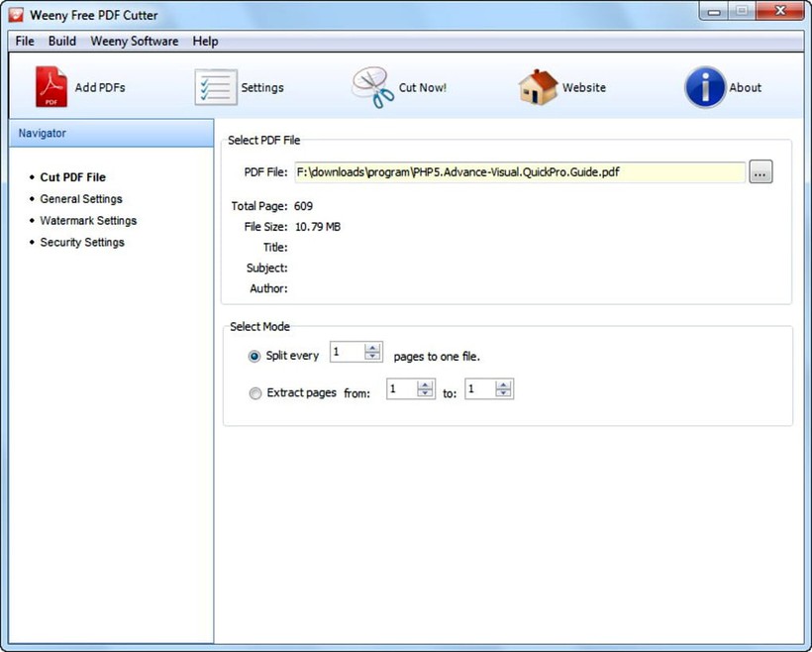Select the Split every radio button

pos(255,356)
